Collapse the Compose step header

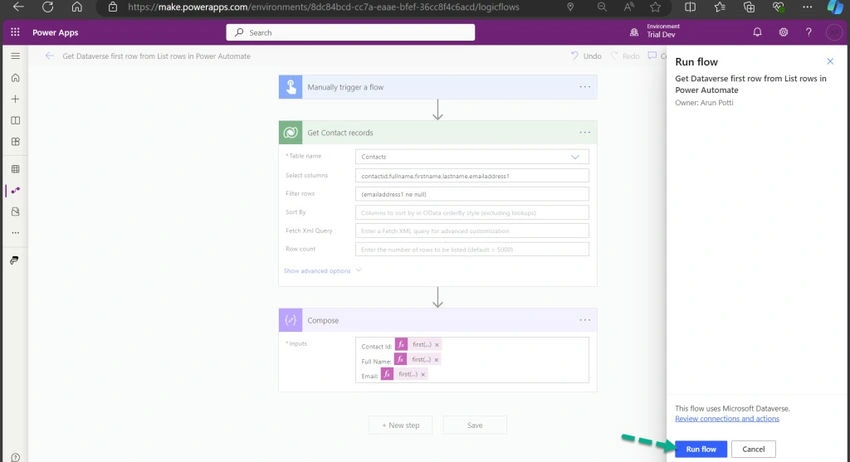pyautogui.click(x=438, y=320)
